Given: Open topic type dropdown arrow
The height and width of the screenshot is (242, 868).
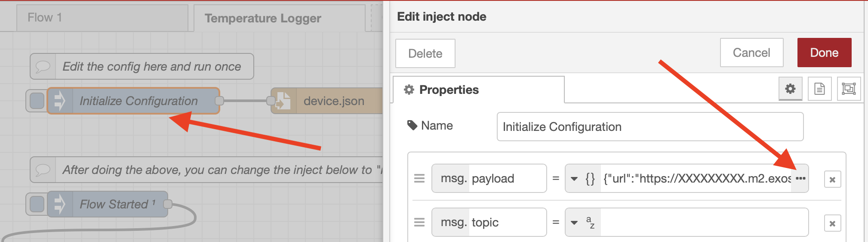Looking at the screenshot, I should [574, 223].
